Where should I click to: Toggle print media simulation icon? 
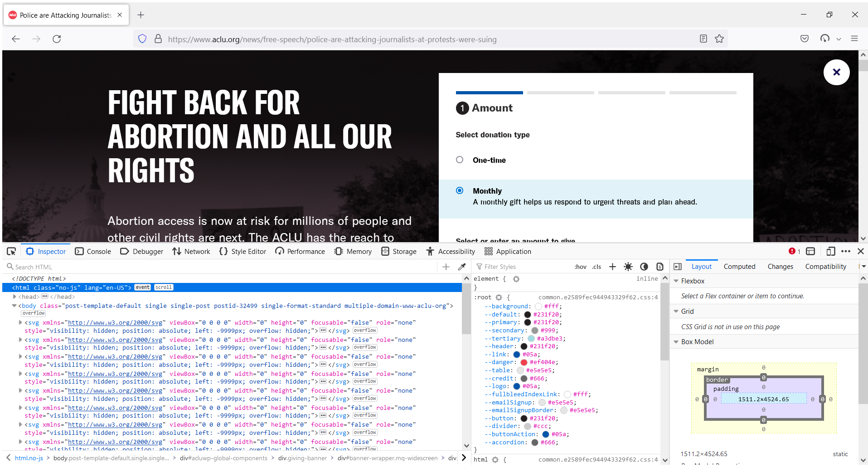click(x=660, y=267)
